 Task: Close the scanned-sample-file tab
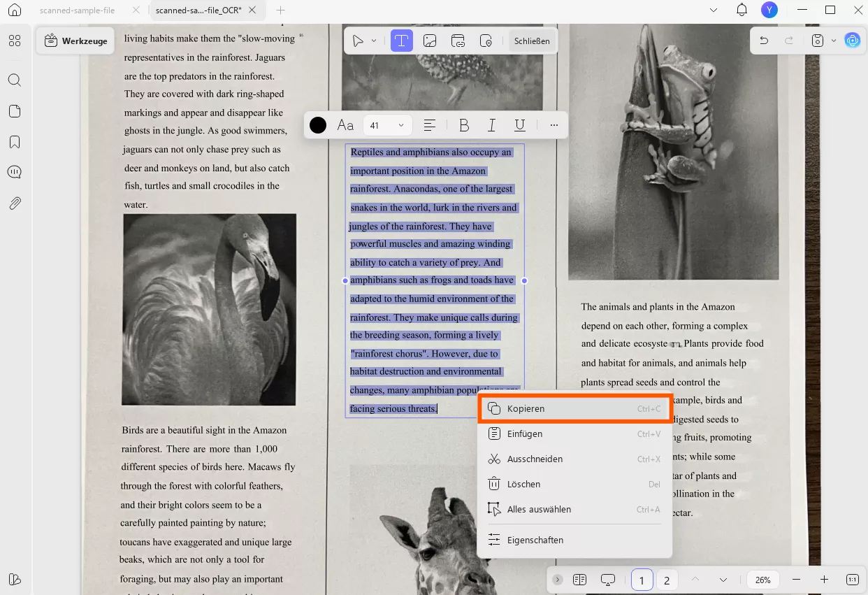pyautogui.click(x=135, y=10)
